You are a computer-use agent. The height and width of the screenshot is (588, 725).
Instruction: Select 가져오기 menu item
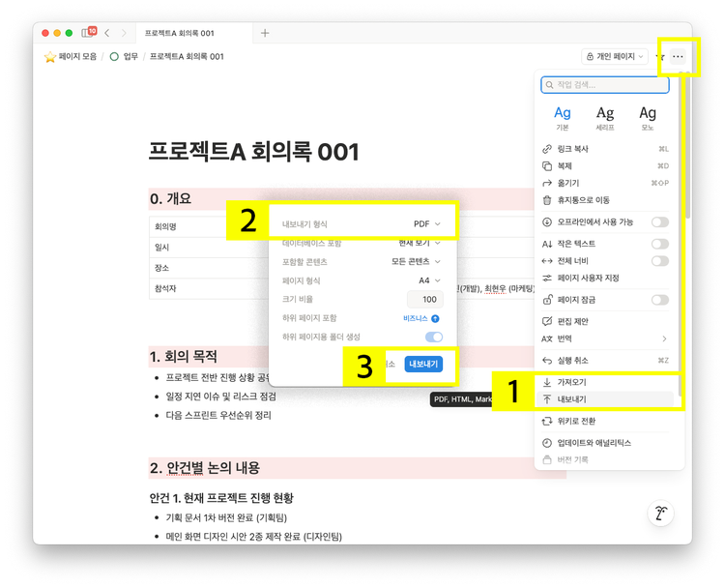pos(605,382)
